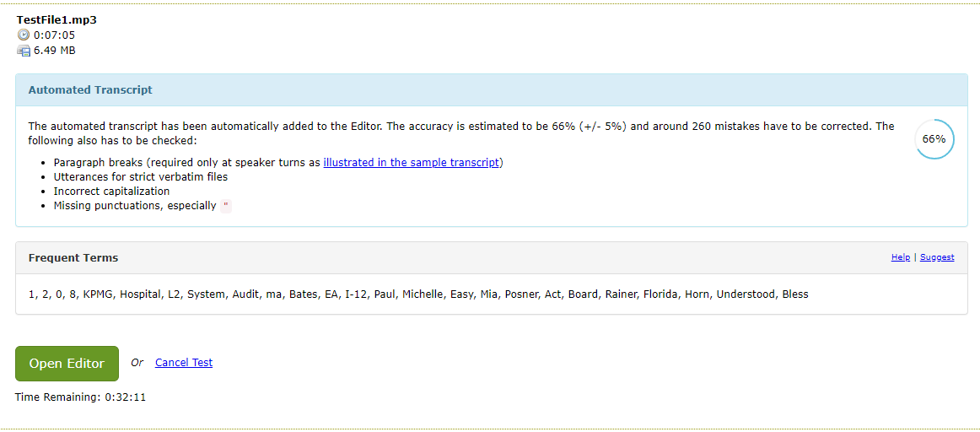Open the Suggest link in Frequent Terms
The image size is (980, 432).
[937, 257]
